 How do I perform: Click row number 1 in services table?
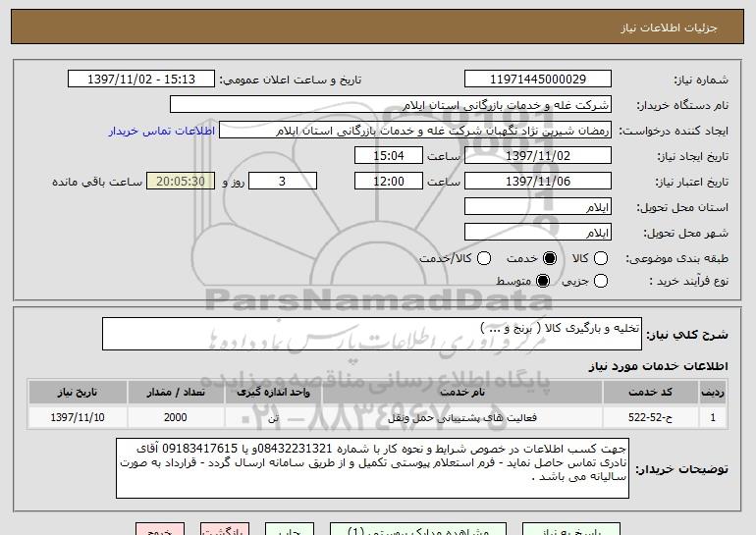coord(713,417)
